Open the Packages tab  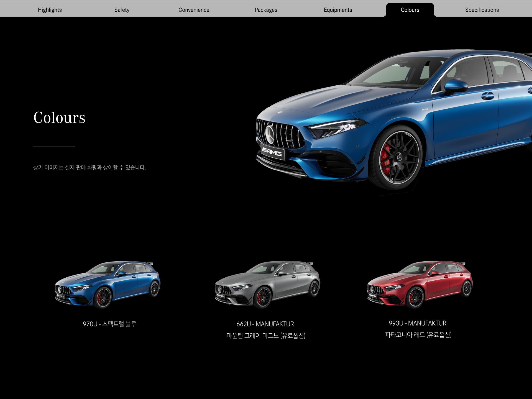pos(266,10)
